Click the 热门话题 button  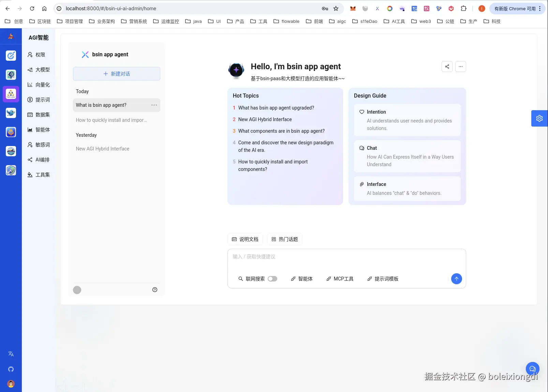click(x=285, y=239)
